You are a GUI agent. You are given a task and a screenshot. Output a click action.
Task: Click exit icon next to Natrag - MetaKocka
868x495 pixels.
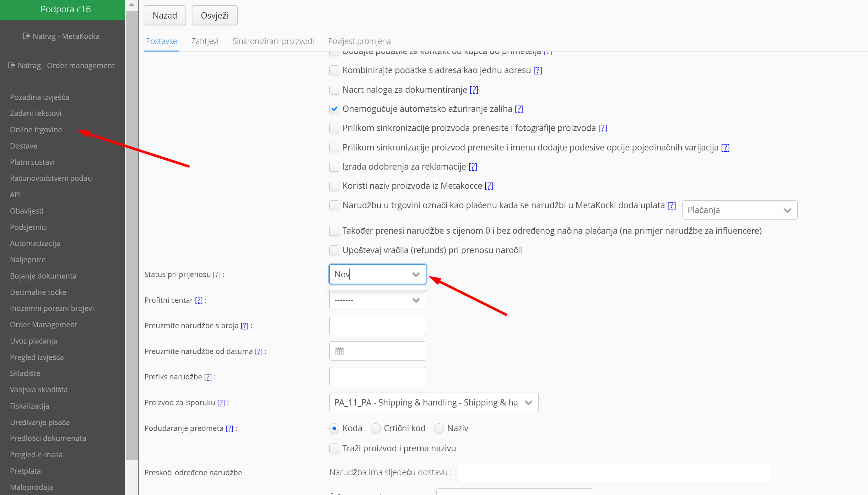pos(26,36)
